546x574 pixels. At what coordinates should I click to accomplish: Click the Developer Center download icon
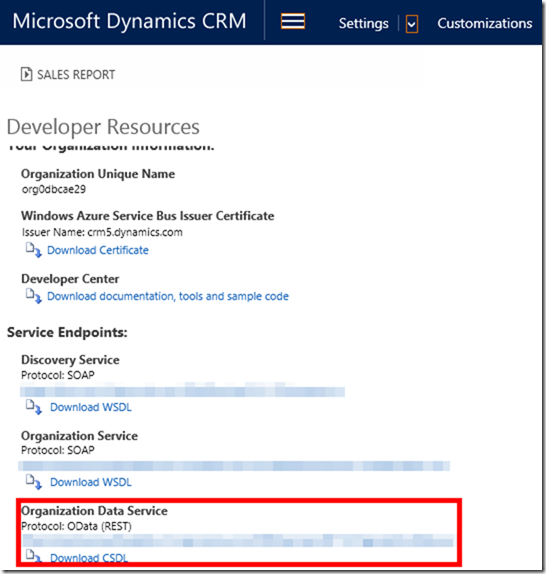point(34,296)
